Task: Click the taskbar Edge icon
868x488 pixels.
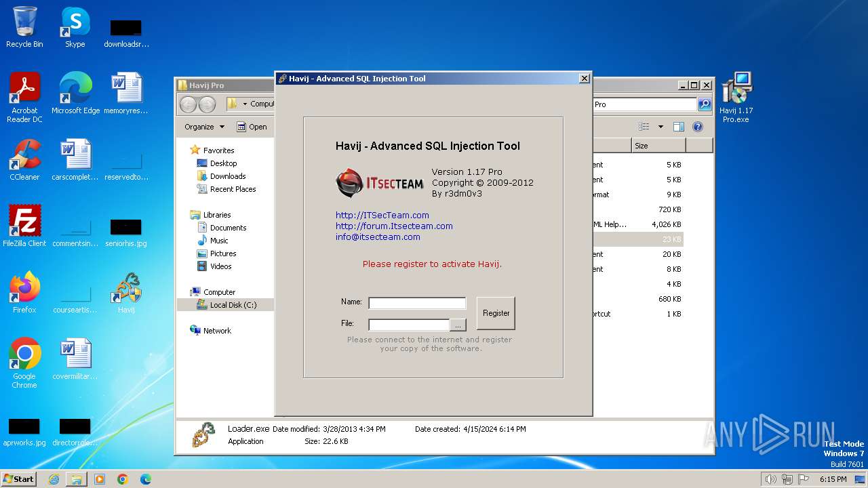Action: pos(146,479)
